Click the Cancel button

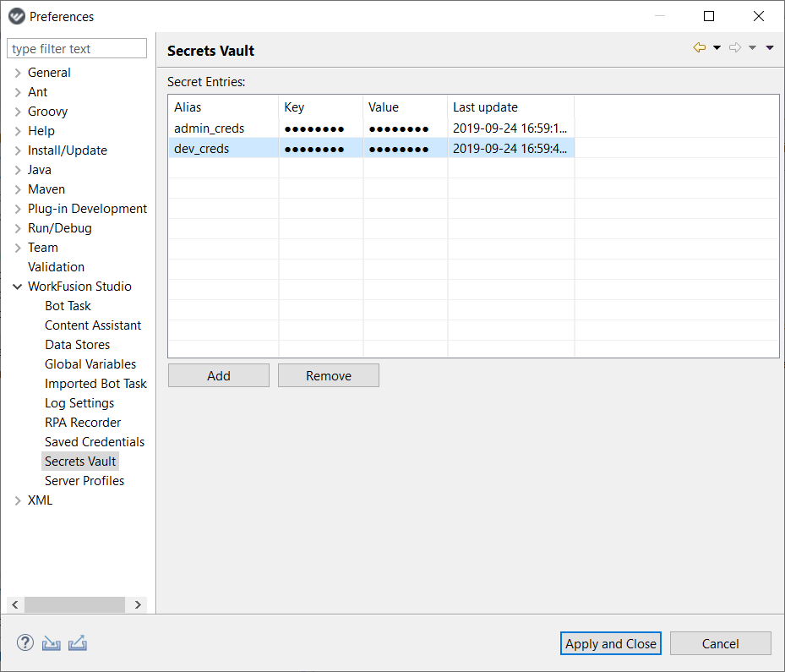tap(721, 643)
